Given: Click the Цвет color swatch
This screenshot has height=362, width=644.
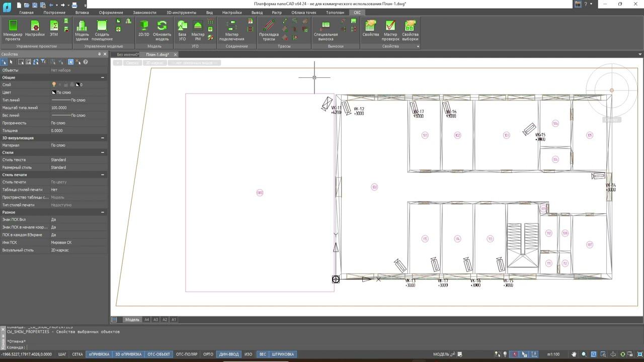Looking at the screenshot, I should (54, 93).
